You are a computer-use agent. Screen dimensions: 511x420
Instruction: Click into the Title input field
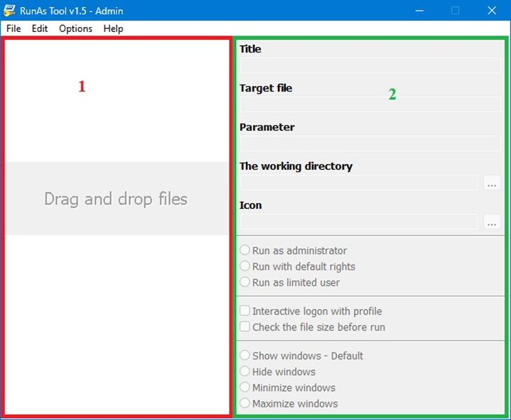coord(370,65)
